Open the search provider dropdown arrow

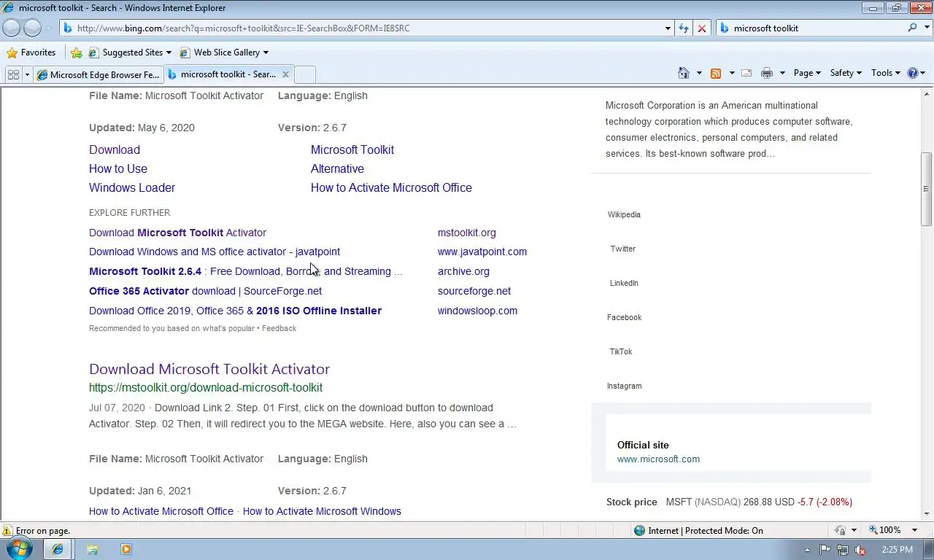point(926,28)
